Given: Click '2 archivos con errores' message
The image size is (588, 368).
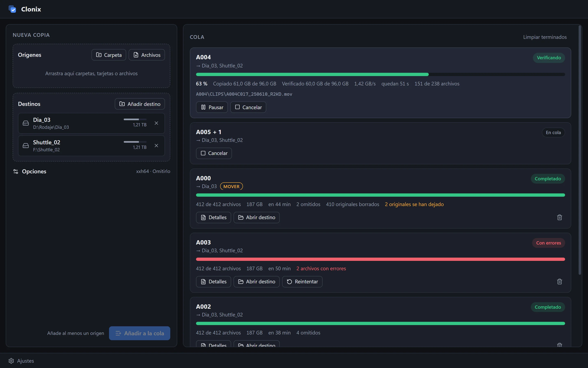Looking at the screenshot, I should click(321, 268).
